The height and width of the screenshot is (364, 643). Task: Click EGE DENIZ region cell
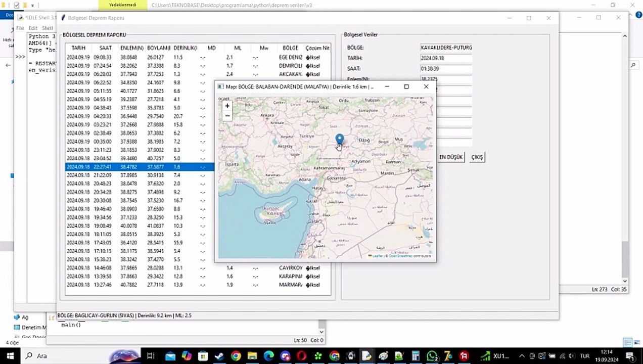point(290,58)
